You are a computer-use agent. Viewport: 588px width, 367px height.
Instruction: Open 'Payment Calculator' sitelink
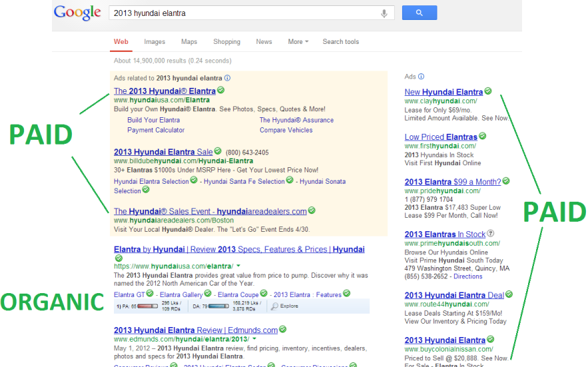point(156,130)
